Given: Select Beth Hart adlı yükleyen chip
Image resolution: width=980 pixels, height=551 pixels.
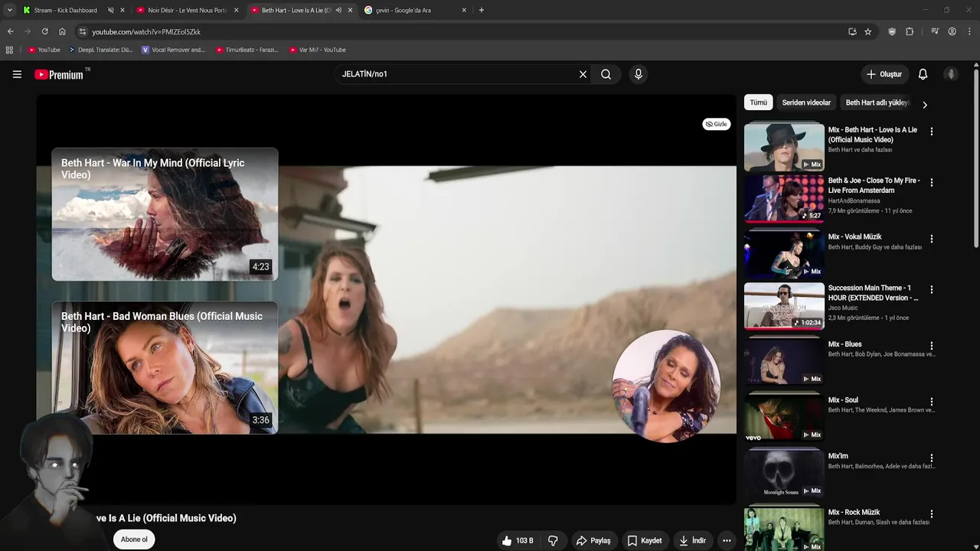Looking at the screenshot, I should (877, 103).
